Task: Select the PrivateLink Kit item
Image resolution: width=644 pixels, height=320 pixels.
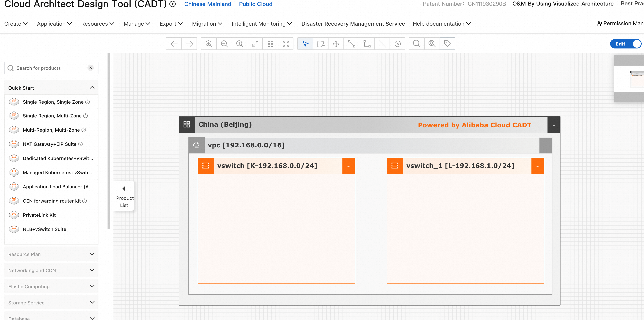Action: click(x=39, y=215)
